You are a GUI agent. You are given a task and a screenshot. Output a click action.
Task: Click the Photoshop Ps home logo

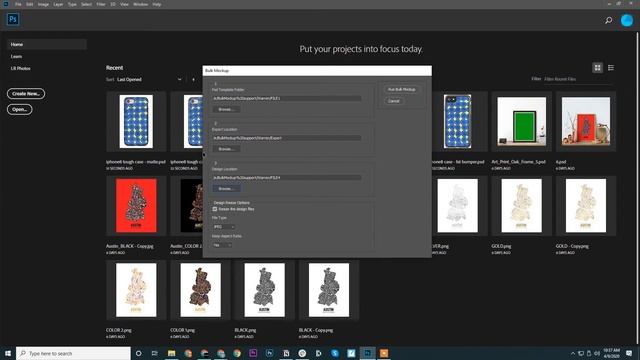click(13, 19)
